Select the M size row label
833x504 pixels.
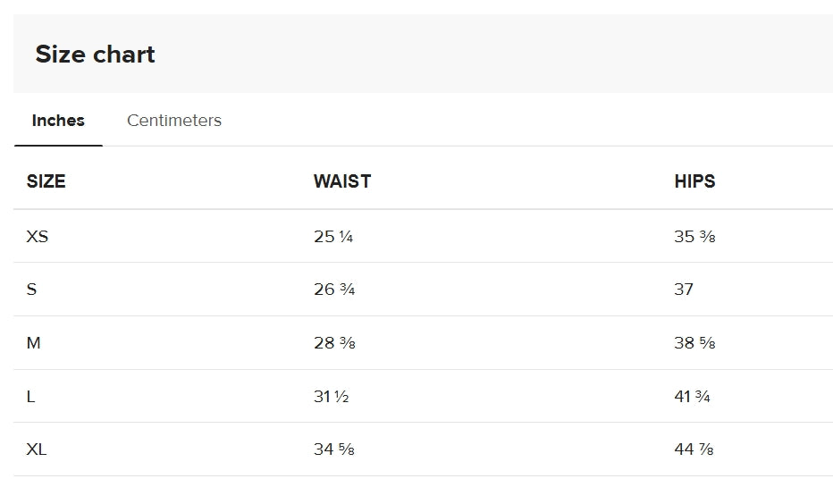click(x=33, y=343)
